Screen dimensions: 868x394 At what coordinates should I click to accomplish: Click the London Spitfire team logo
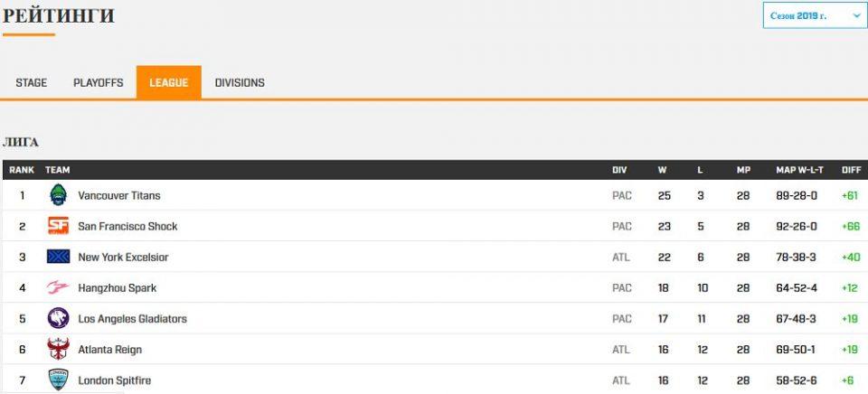pos(58,380)
